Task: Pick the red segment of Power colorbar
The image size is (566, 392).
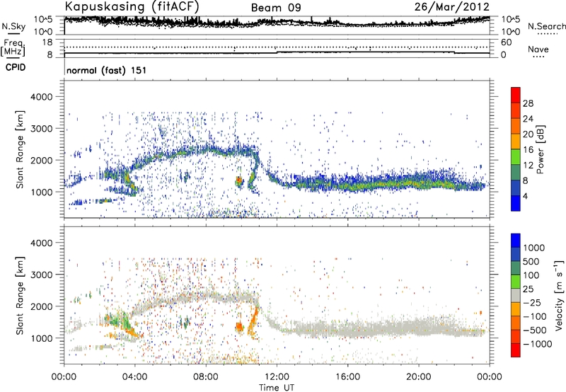Action: [516, 95]
